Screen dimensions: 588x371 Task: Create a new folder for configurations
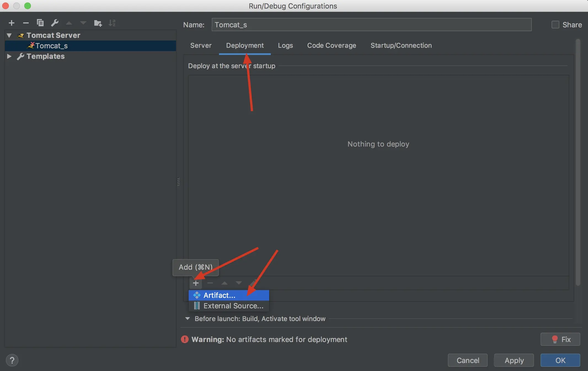[x=98, y=23]
